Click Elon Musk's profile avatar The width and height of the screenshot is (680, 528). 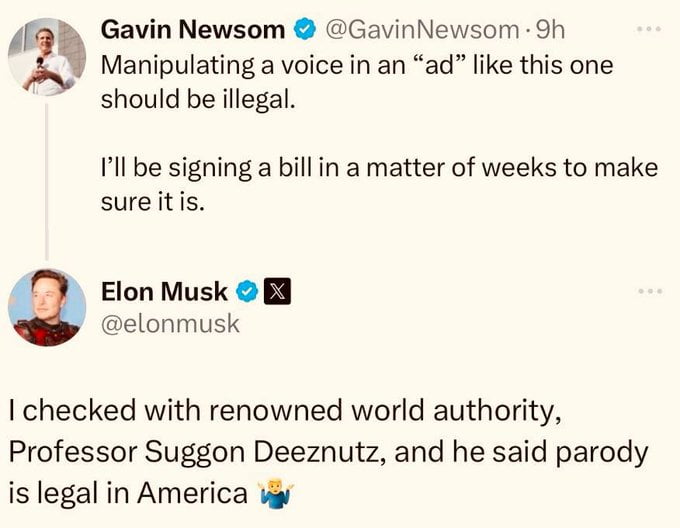(47, 307)
